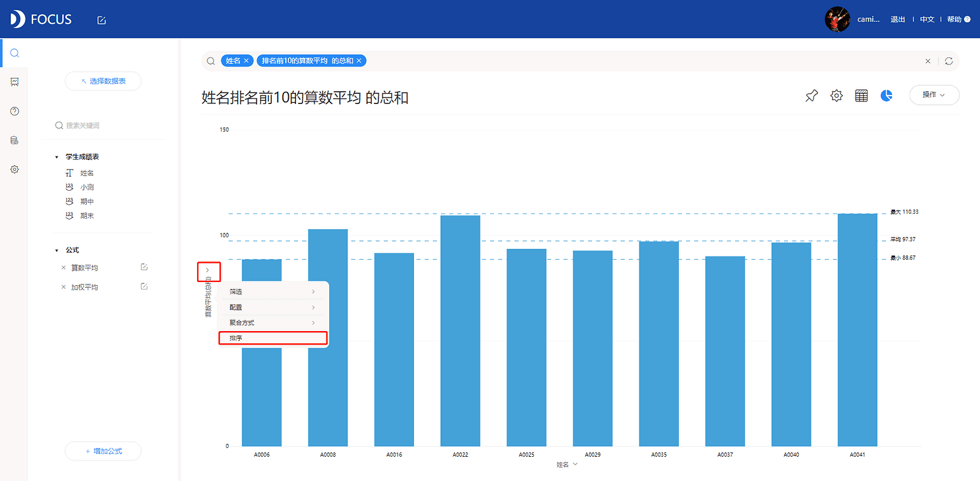Viewport: 980px width, 481px height.
Task: Click the Y-axis arrow toggle
Action: pos(208,271)
